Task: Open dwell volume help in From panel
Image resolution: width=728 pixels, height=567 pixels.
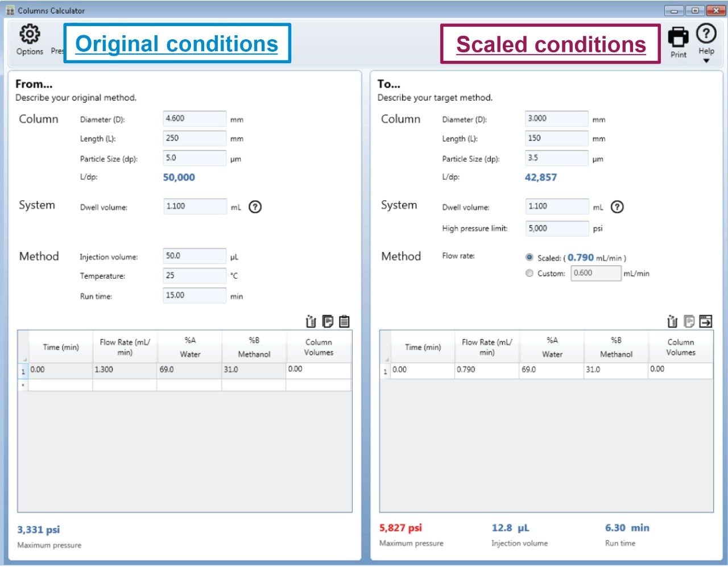Action: pyautogui.click(x=255, y=207)
